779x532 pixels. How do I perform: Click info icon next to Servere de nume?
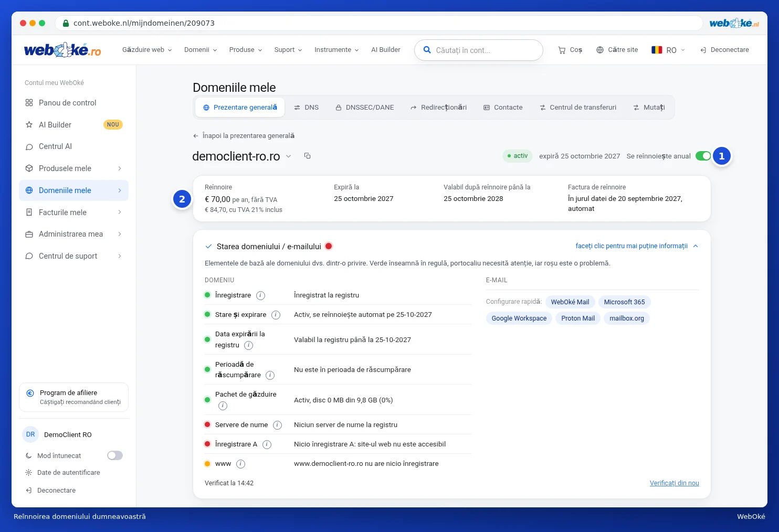[x=278, y=425]
